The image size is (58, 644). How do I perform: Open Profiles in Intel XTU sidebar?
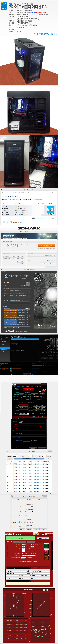tap(2, 351)
